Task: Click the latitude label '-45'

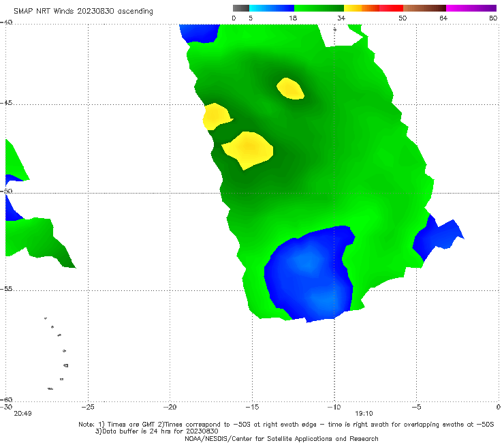Action: (x=6, y=103)
